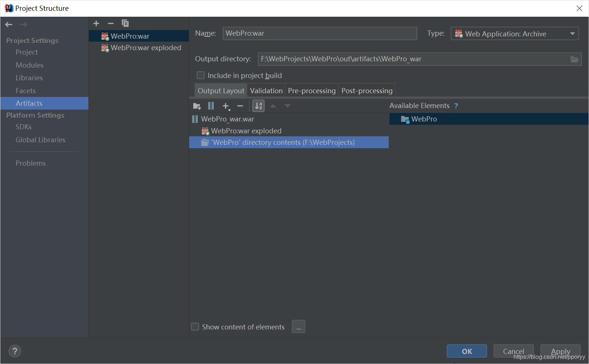
Task: Browse for output directory folder
Action: [x=575, y=59]
